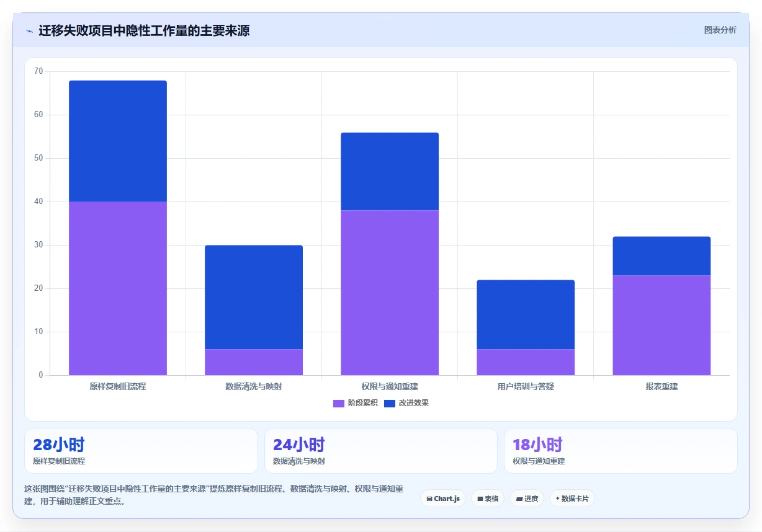Click the x-axis label 报表重建
762x532 pixels.
(x=661, y=386)
